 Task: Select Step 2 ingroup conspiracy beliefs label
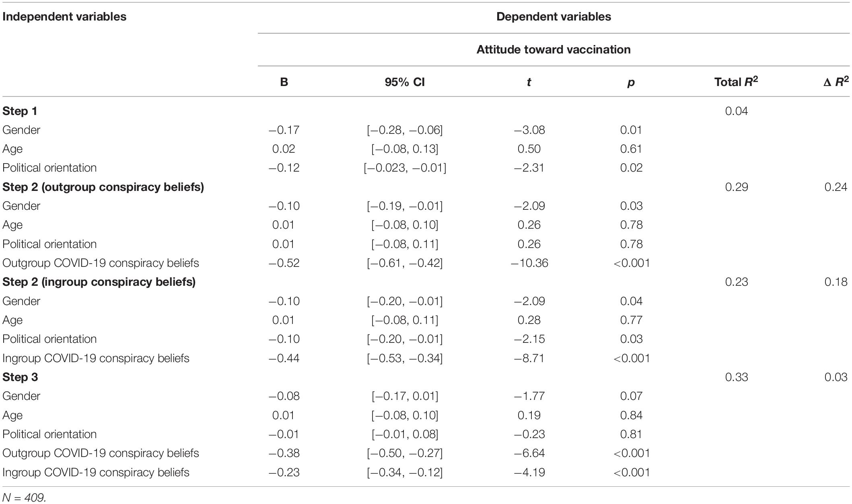(99, 282)
